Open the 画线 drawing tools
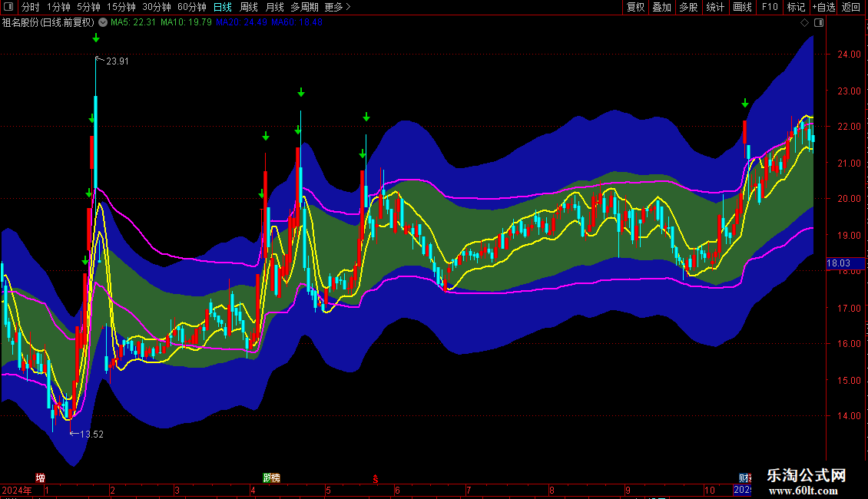The height and width of the screenshot is (499, 868). pyautogui.click(x=742, y=7)
